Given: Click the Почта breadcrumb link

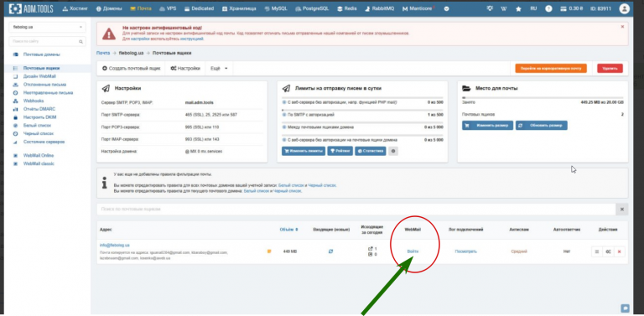Looking at the screenshot, I should click(103, 53).
